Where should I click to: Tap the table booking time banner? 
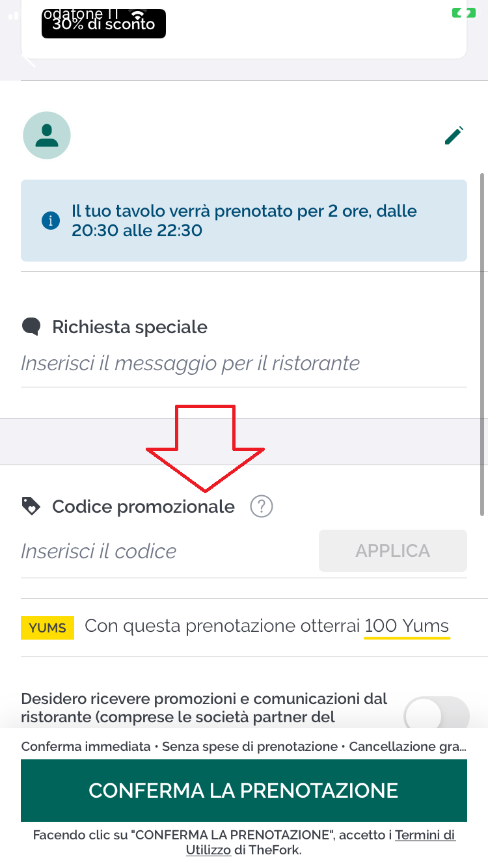coord(243,221)
